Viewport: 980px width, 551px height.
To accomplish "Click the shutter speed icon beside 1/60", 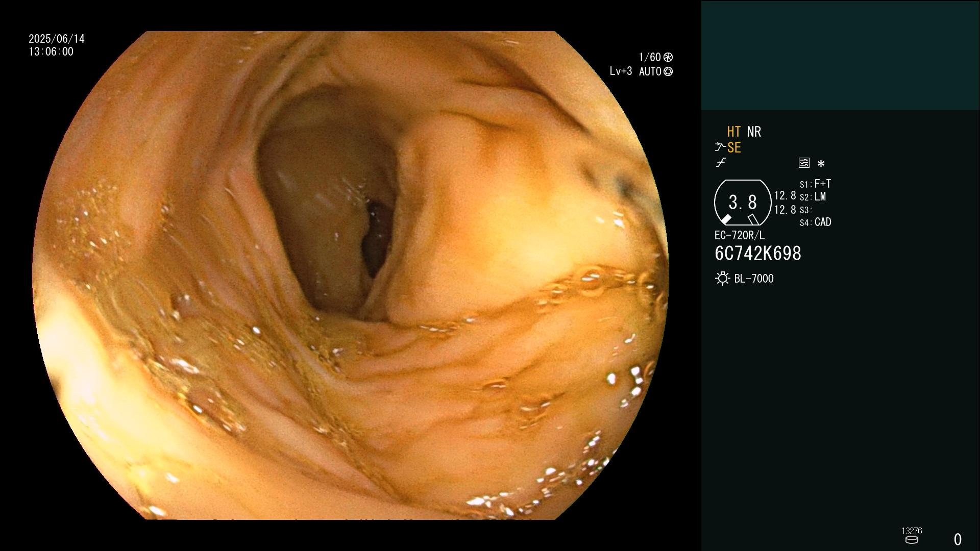I will point(668,57).
